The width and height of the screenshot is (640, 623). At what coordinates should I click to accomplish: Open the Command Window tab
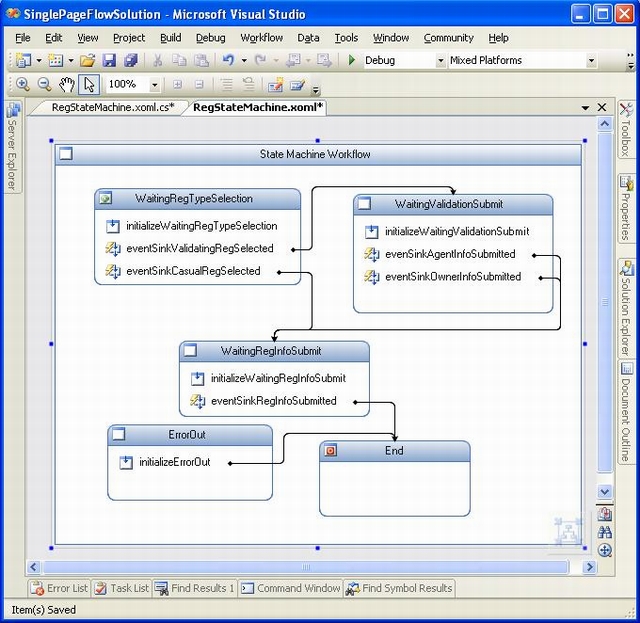[291, 588]
